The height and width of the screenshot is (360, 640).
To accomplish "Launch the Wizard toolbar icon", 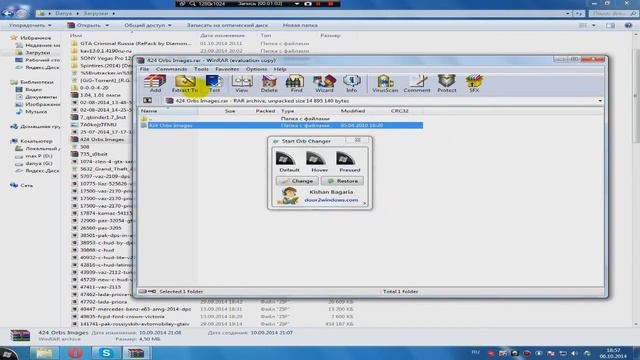I will point(324,83).
